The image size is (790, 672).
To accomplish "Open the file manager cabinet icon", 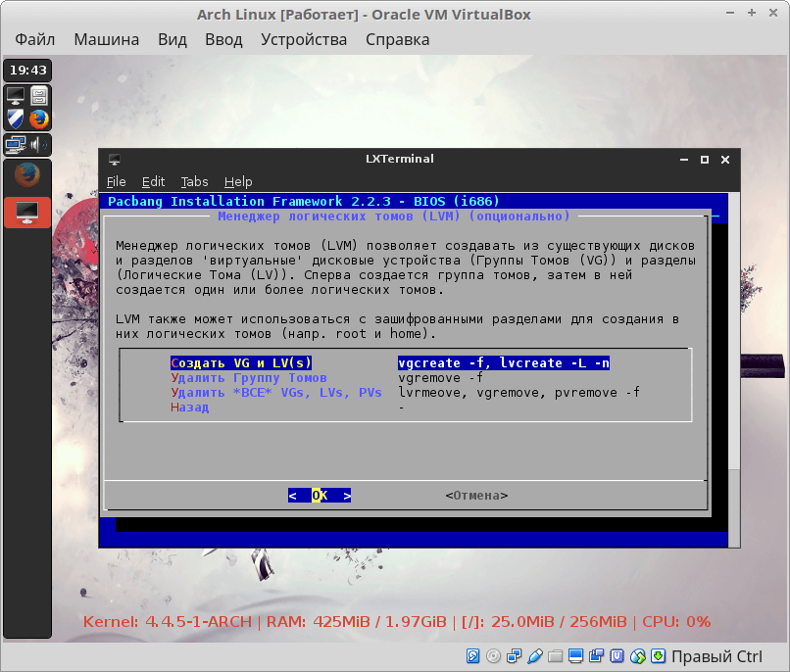I will pos(39,96).
